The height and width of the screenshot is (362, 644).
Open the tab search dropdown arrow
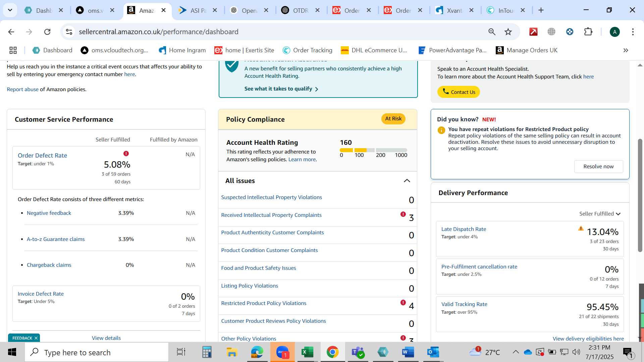pyautogui.click(x=10, y=10)
